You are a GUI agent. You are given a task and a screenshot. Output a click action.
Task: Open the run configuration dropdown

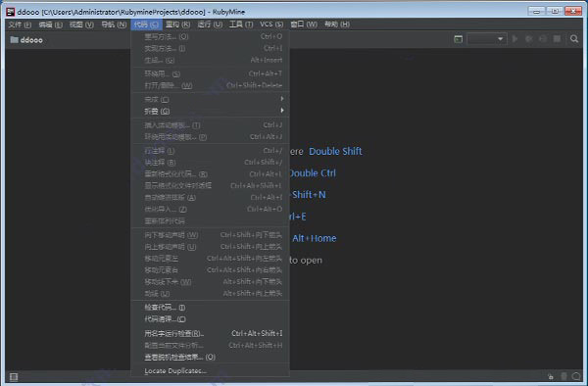tap(487, 39)
